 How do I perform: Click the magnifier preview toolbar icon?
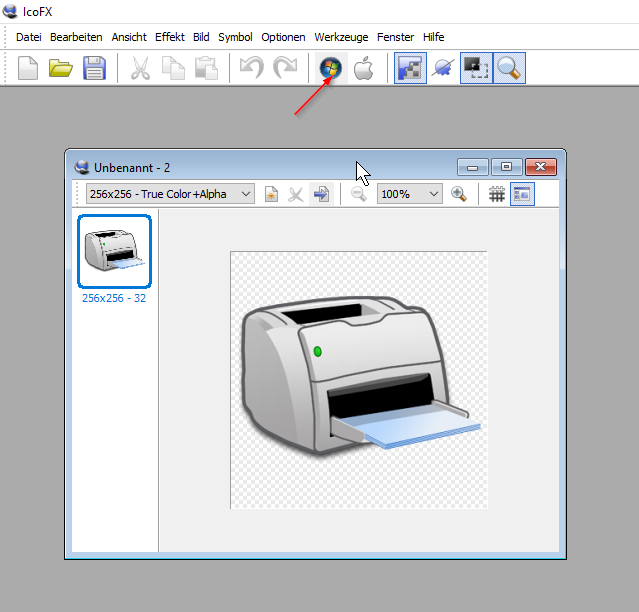click(510, 69)
